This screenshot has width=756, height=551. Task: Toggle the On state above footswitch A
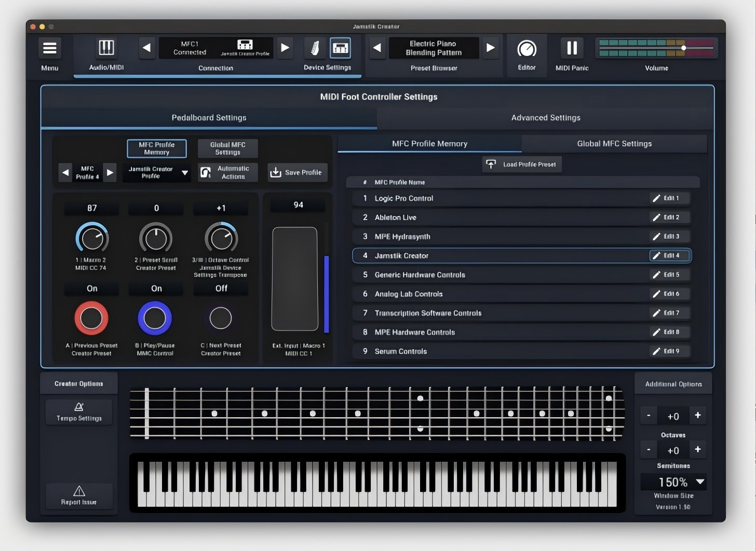pos(92,288)
